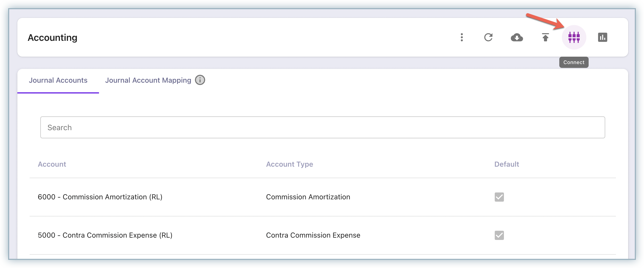Click the Contra Commission Expense account type cell

click(x=313, y=235)
